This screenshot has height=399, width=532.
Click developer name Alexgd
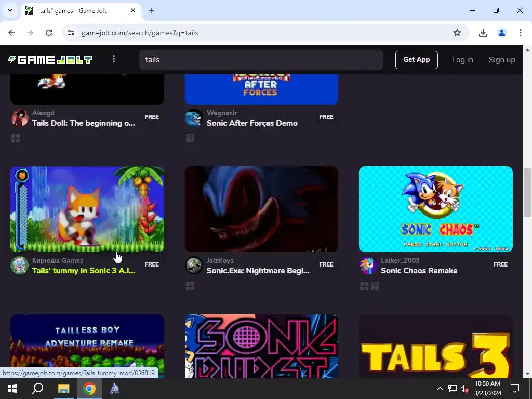tap(43, 113)
